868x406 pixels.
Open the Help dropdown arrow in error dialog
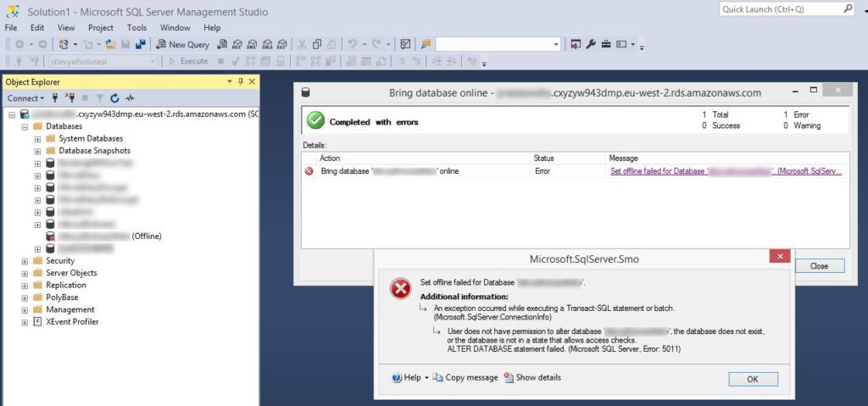[x=427, y=378]
